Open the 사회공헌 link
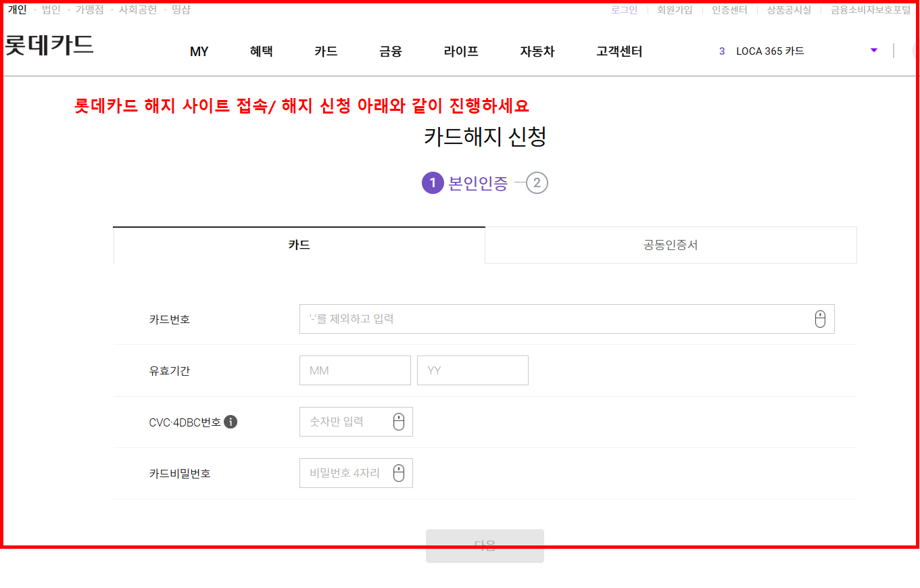The image size is (920, 588). click(x=137, y=10)
